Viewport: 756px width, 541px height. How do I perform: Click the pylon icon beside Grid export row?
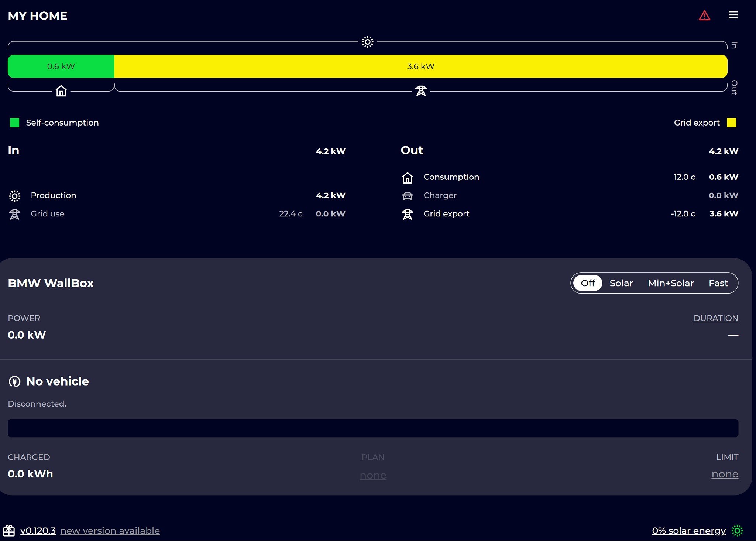click(407, 214)
